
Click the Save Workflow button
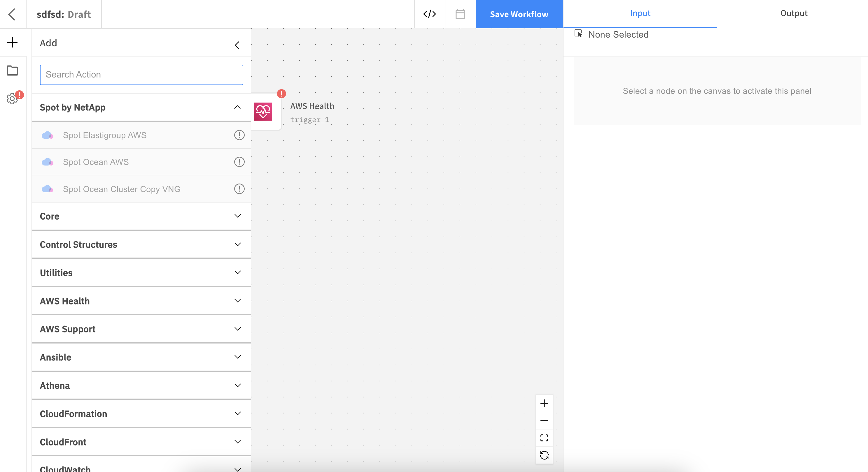519,14
